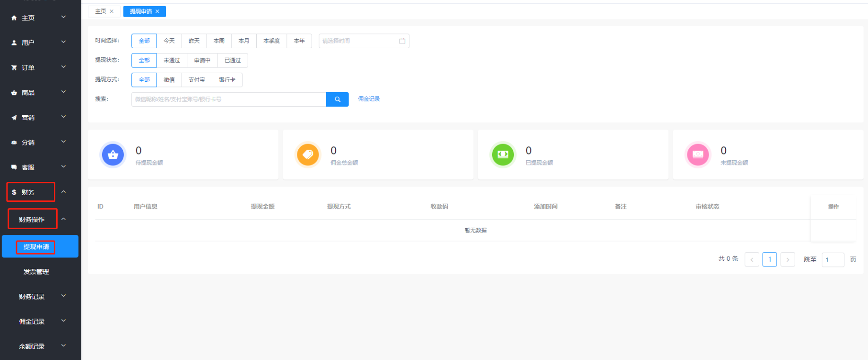The width and height of the screenshot is (868, 360).
Task: Choose 支付宝 as withdrawal method filter
Action: (x=197, y=80)
